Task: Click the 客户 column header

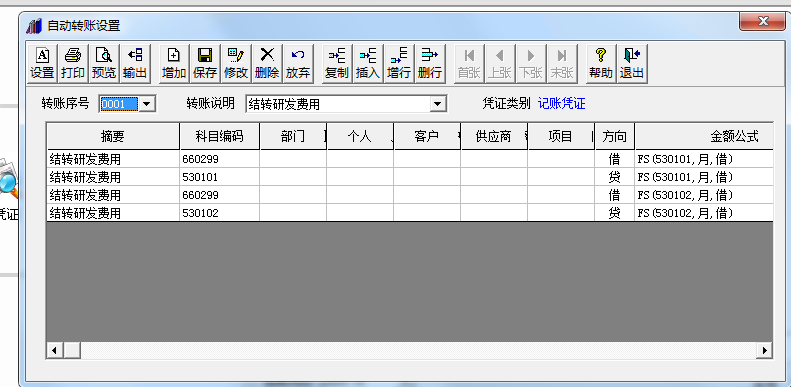Action: click(427, 136)
